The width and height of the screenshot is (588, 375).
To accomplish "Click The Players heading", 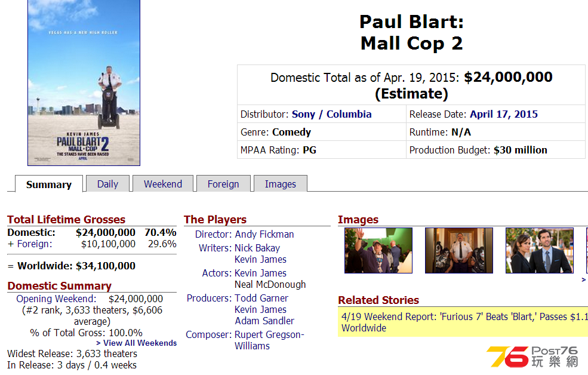I will tap(216, 219).
